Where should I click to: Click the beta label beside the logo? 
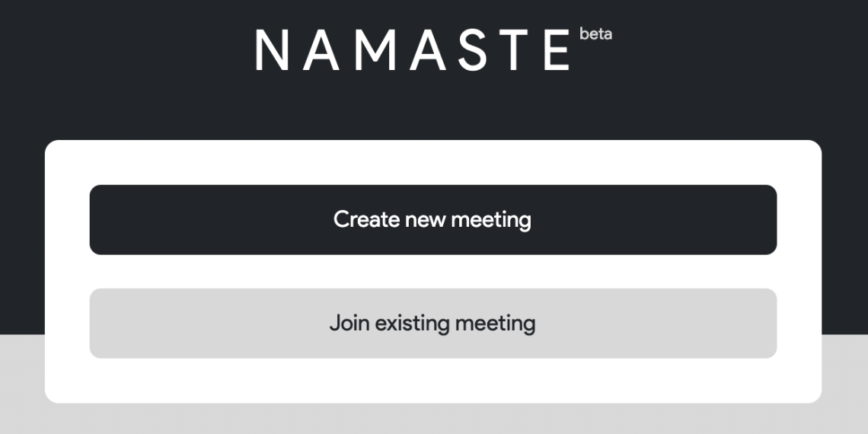pos(595,34)
